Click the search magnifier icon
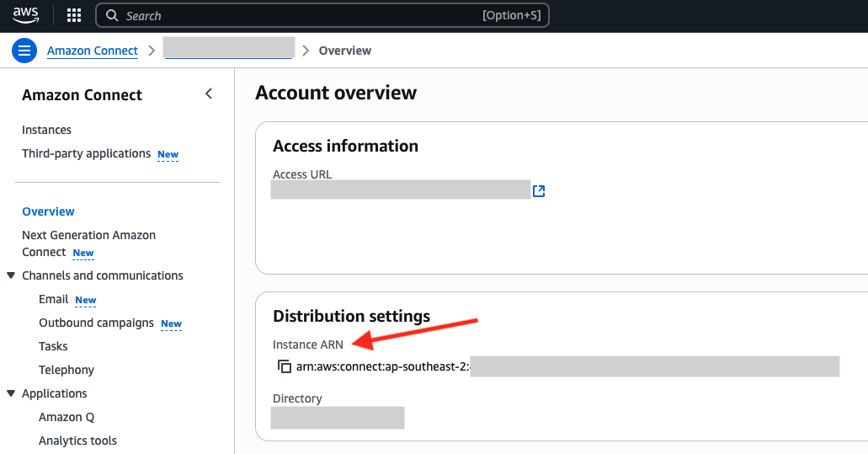The width and height of the screenshot is (868, 454). [x=112, y=15]
